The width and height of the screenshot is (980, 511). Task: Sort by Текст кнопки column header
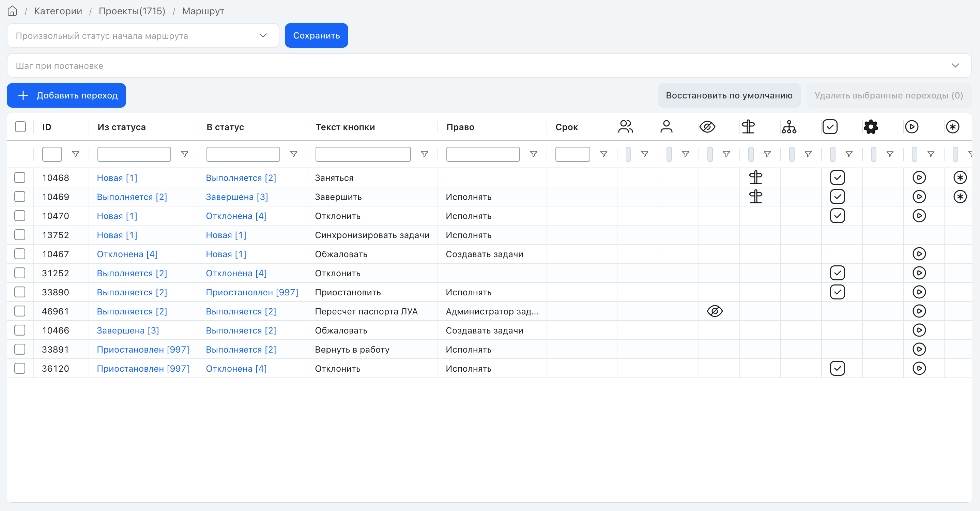pos(346,127)
